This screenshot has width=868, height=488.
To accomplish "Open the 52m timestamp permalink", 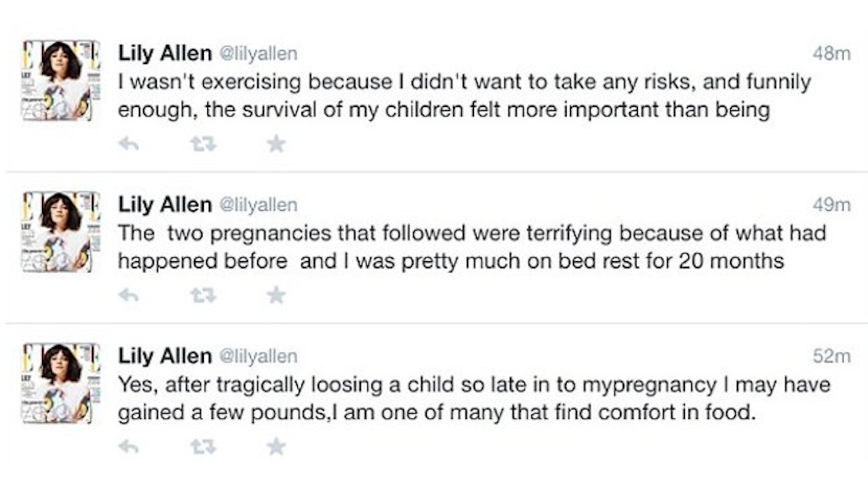I will pyautogui.click(x=831, y=357).
